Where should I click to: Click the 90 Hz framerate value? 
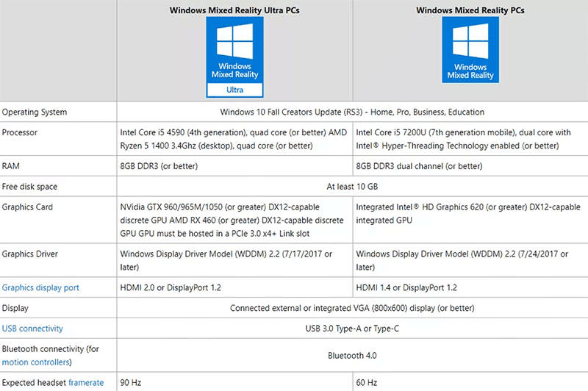coord(131,382)
